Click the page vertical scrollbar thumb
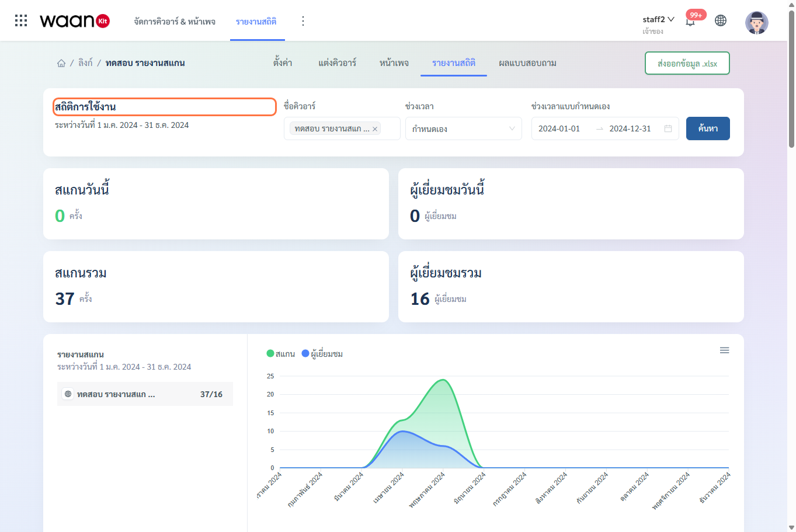Image resolution: width=796 pixels, height=532 pixels. 791,79
